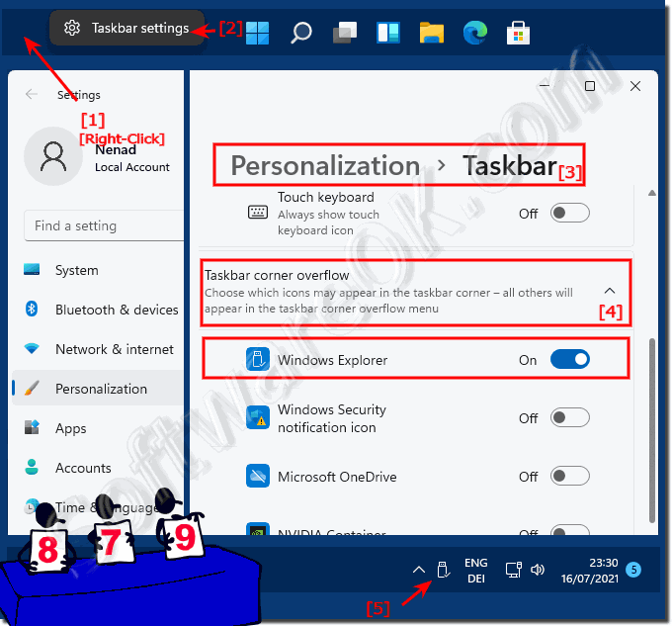Click the Accounts person icon in sidebar
672x626 pixels.
(32, 467)
